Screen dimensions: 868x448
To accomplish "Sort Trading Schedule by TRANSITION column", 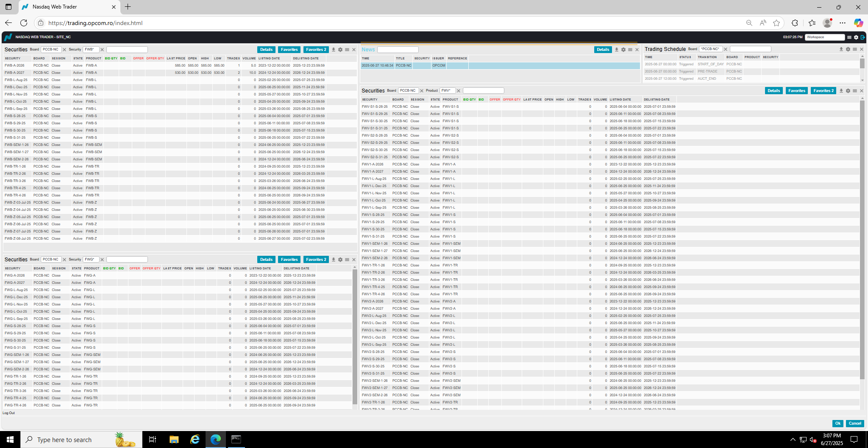I will click(707, 57).
